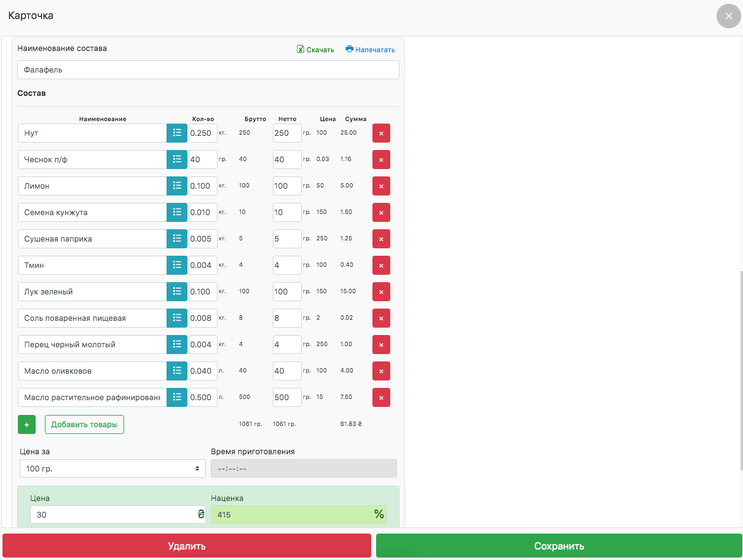Download recipe via Скачать link
743x560 pixels.
pyautogui.click(x=315, y=50)
